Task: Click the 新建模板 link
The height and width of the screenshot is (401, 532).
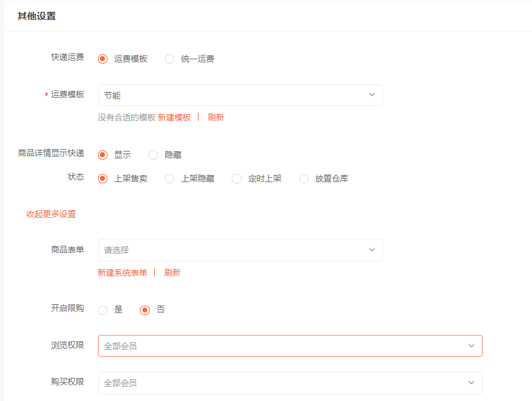Action: (174, 117)
